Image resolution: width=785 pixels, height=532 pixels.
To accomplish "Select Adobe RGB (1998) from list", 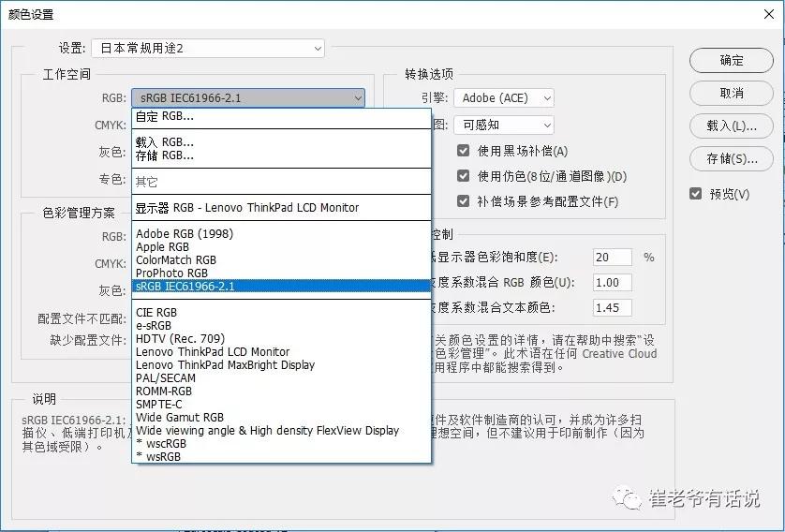I will pyautogui.click(x=185, y=234).
